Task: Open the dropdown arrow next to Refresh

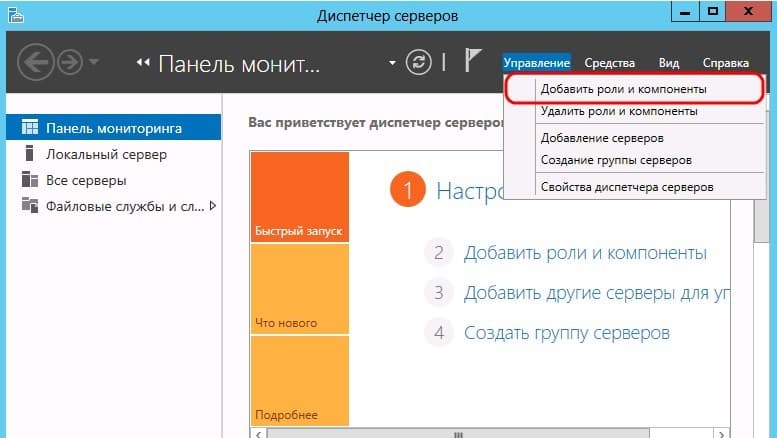Action: point(392,63)
